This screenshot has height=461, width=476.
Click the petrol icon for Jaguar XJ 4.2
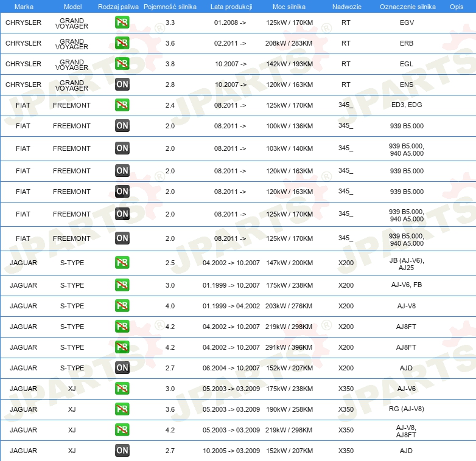tap(122, 430)
